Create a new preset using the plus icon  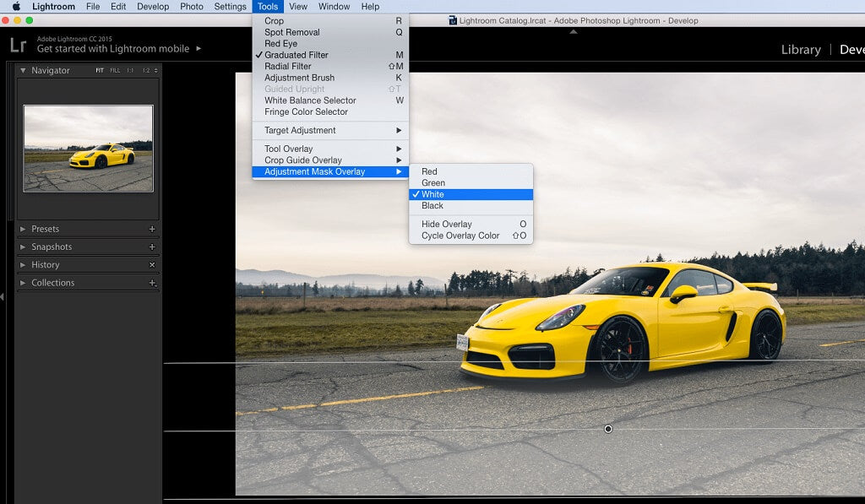(x=152, y=229)
